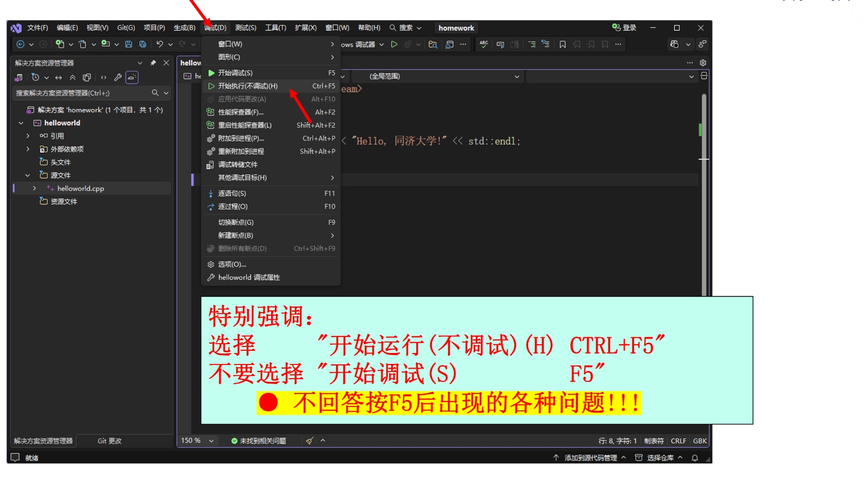Switch to 解决方案资源管理器 bottom tab

[x=43, y=441]
